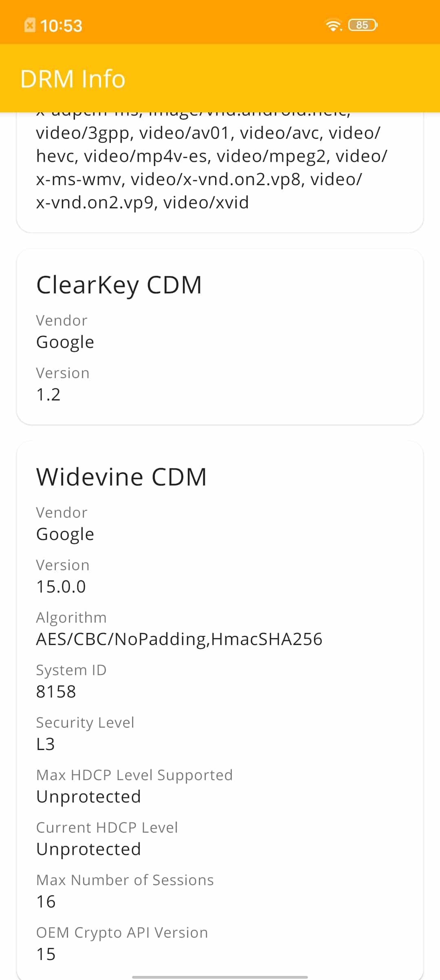Tap the OEM Crypto API Version value 15
The height and width of the screenshot is (980, 440).
tap(46, 954)
